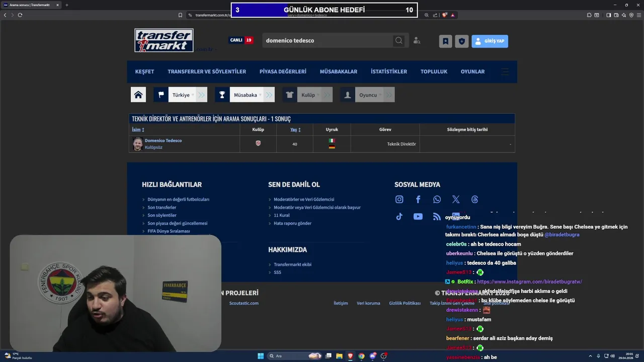Open Transfermarkt X icon
The height and width of the screenshot is (362, 644).
(x=456, y=200)
